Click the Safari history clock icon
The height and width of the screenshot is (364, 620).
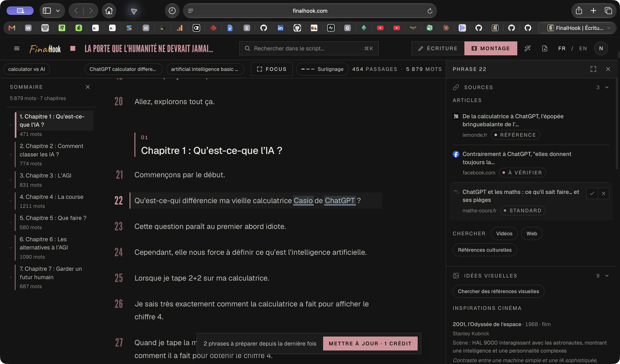(172, 11)
